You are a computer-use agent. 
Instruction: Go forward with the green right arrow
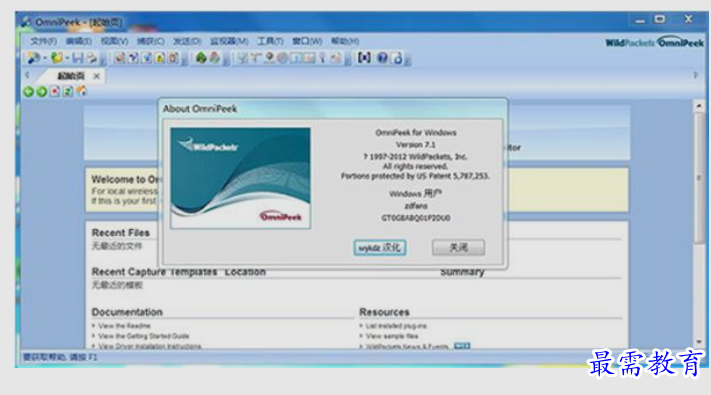(42, 92)
